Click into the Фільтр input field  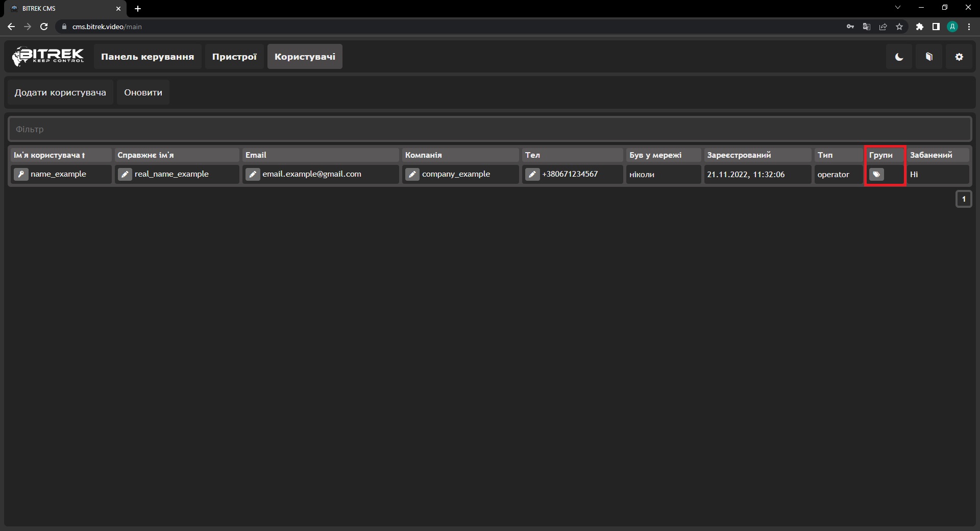click(489, 129)
